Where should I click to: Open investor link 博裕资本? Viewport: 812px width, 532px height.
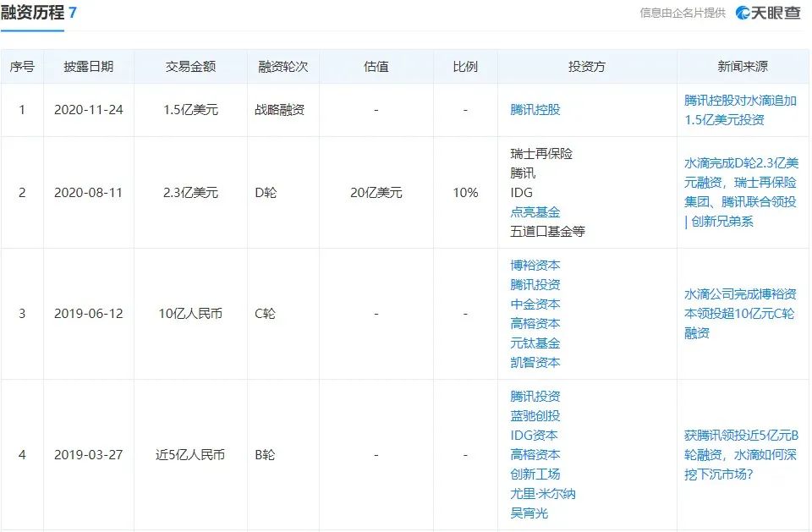535,266
